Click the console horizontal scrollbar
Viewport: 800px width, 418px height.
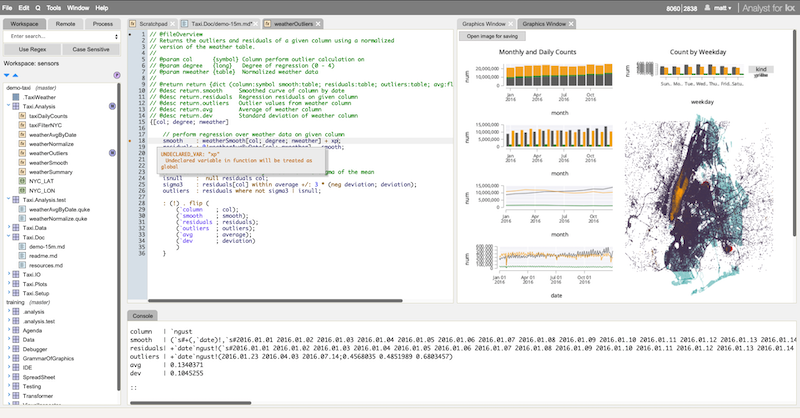tap(190, 403)
